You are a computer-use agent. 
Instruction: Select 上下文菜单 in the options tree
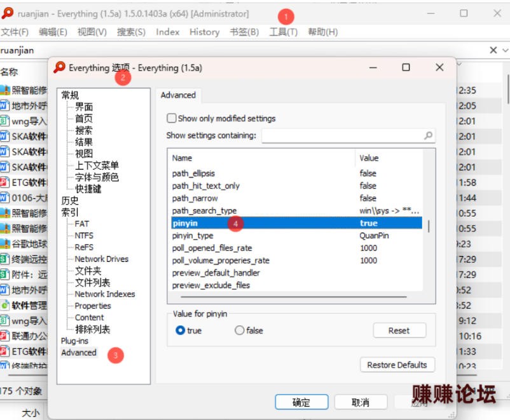click(97, 165)
